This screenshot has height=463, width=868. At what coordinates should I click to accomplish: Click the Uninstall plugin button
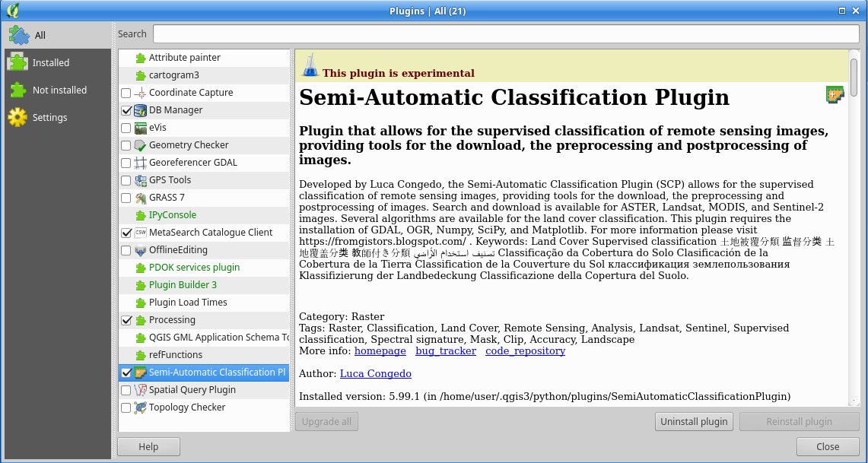[x=693, y=421]
